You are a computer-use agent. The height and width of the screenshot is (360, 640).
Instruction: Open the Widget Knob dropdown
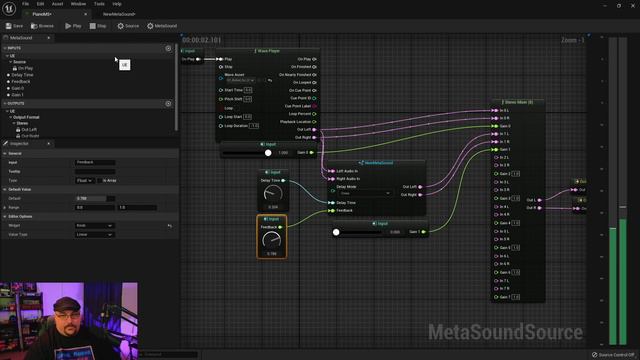pos(94,226)
